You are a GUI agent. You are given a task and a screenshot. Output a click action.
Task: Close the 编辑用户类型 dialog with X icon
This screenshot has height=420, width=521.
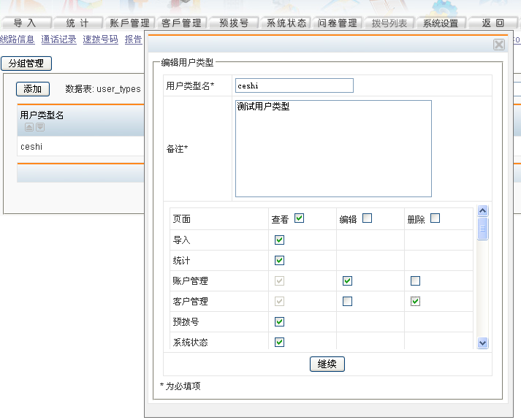499,45
